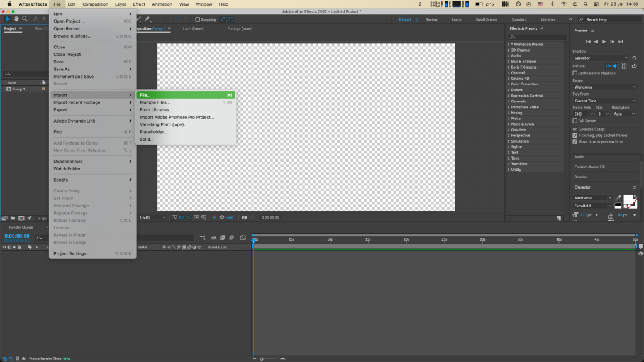
Task: Click the title-safe guides overlay icon
Action: (174, 217)
